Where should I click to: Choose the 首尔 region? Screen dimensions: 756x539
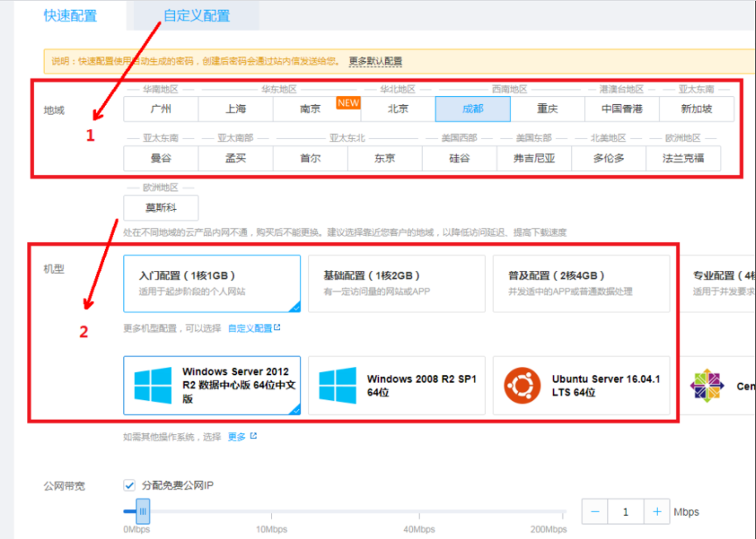pos(311,158)
